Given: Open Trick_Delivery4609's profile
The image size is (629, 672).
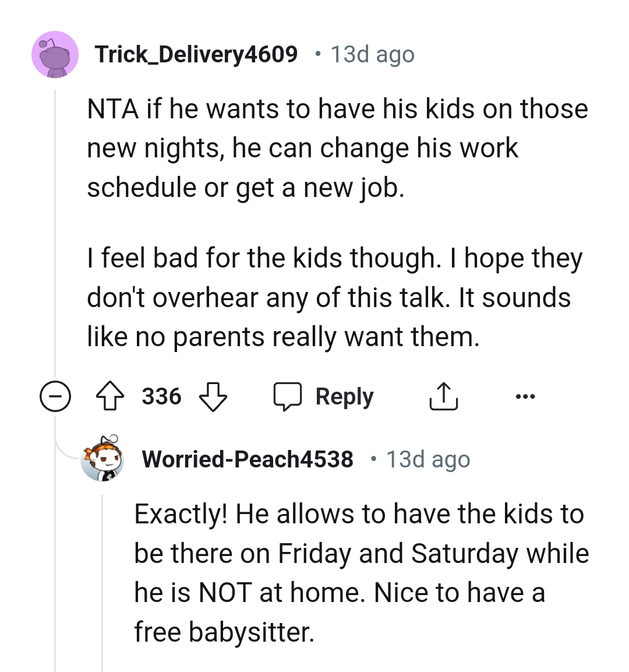Looking at the screenshot, I should 197,54.
